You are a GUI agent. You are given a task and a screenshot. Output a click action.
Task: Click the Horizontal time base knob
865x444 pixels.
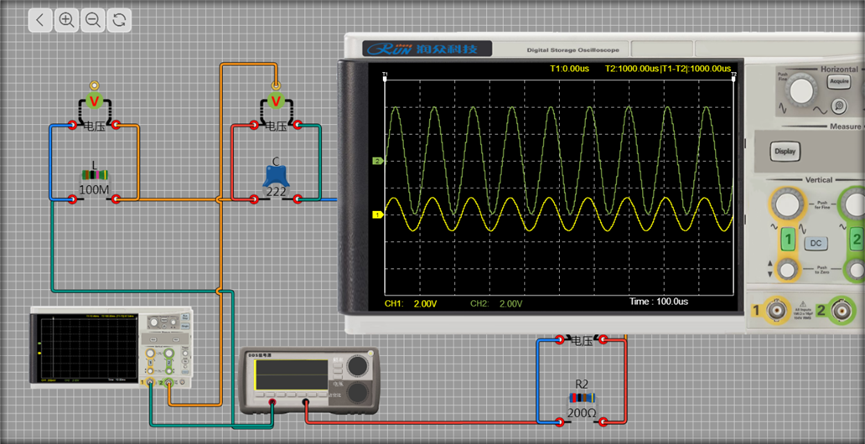point(800,92)
